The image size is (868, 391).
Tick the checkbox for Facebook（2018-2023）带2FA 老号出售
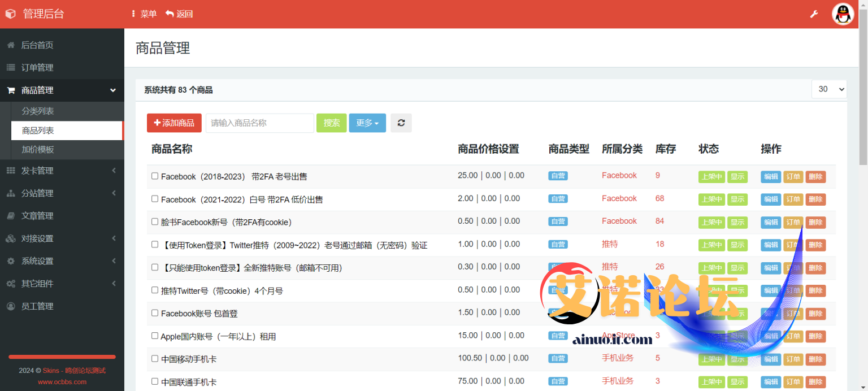click(155, 176)
